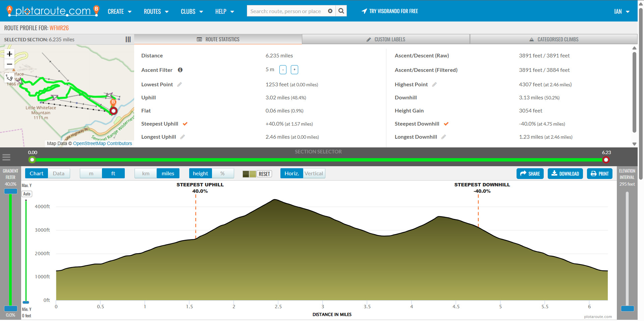The width and height of the screenshot is (644, 321).
Task: Click the map panel resize bars icon
Action: click(x=128, y=40)
